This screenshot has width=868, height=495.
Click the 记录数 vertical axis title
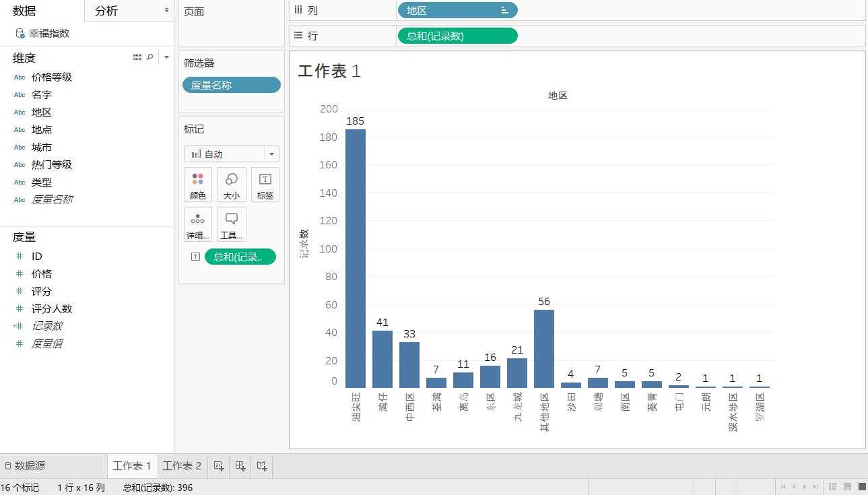[x=304, y=243]
